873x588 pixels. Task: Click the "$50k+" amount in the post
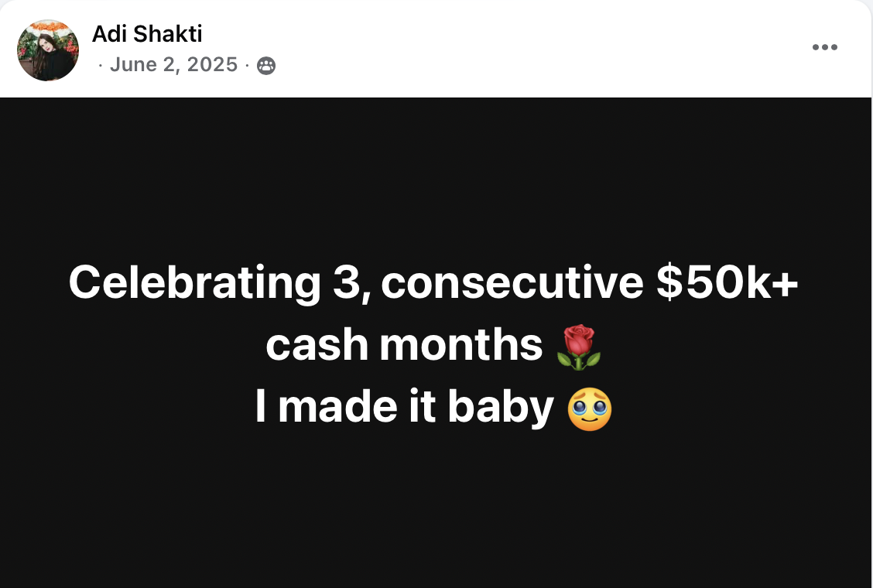pos(727,283)
